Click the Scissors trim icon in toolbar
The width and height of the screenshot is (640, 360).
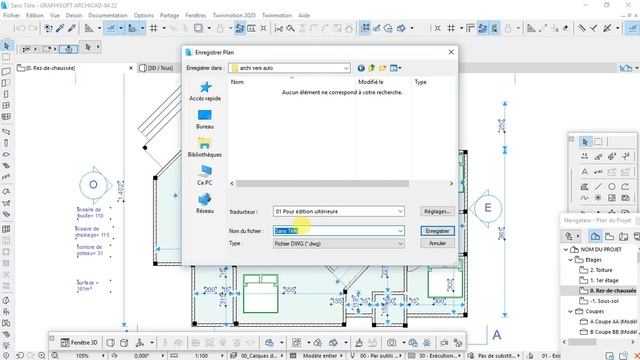point(279,28)
